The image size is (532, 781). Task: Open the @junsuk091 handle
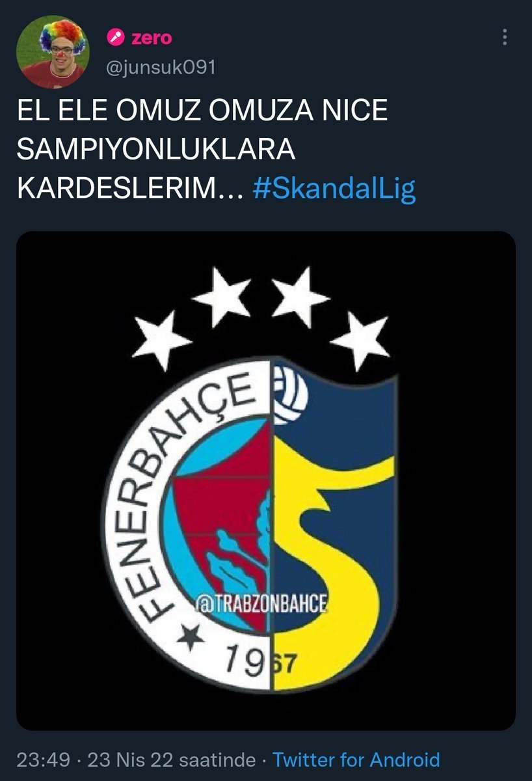[x=161, y=66]
